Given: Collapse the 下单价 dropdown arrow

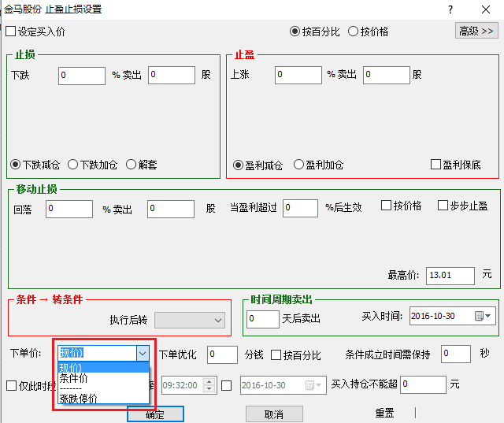Looking at the screenshot, I should tap(142, 354).
